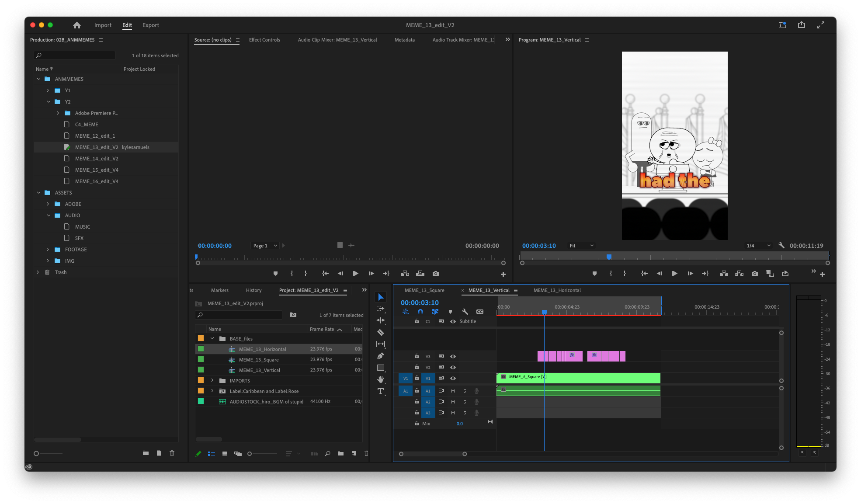Select the Rectangle tool
Viewport: 861px width, 504px height.
pos(381,368)
